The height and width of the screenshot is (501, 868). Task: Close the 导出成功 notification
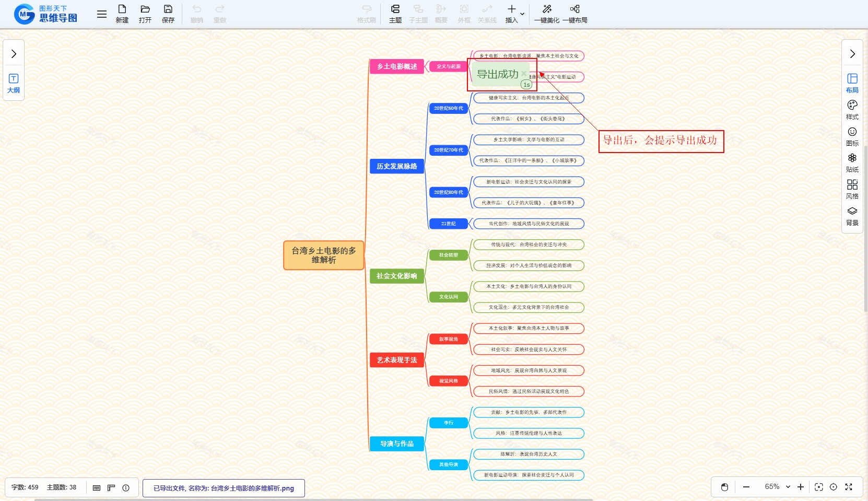pyautogui.click(x=524, y=74)
